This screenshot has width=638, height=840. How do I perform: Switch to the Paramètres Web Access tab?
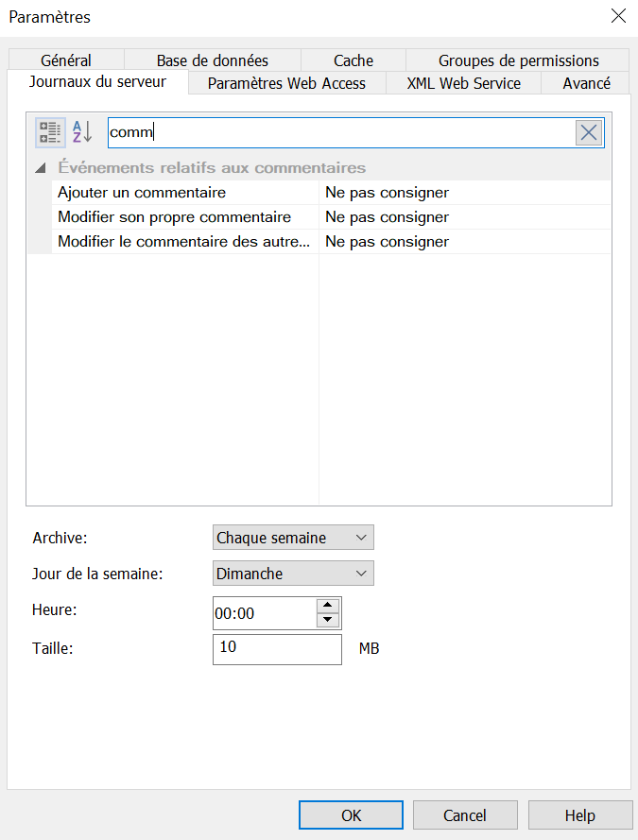pos(285,83)
